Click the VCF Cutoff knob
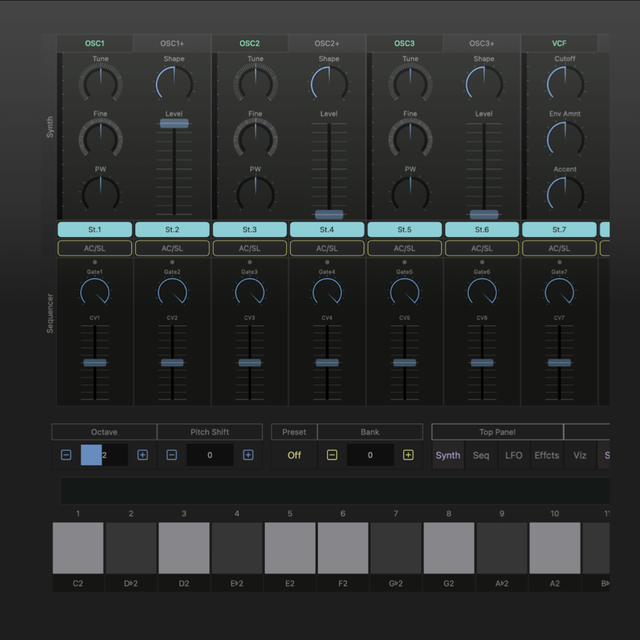The width and height of the screenshot is (640, 640). click(x=565, y=83)
